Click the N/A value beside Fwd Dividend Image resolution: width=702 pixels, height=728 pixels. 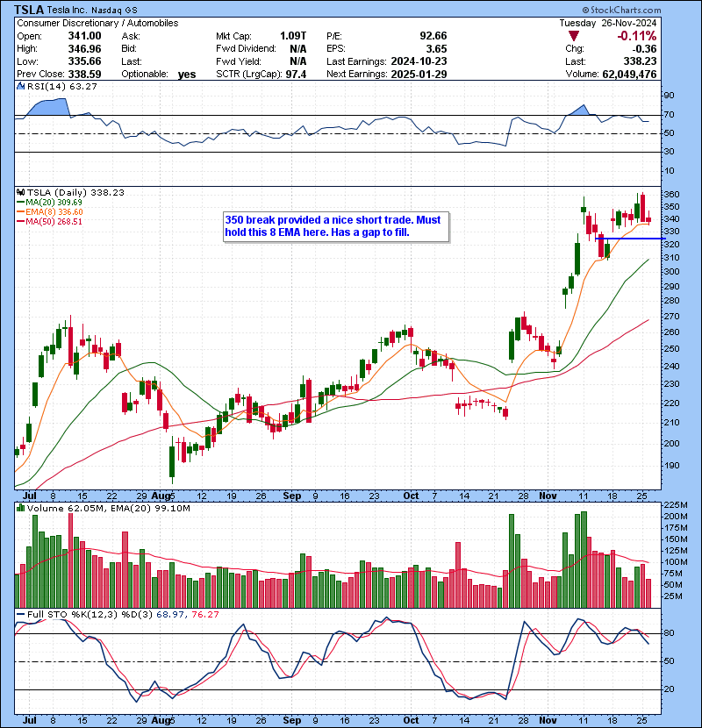(x=297, y=49)
